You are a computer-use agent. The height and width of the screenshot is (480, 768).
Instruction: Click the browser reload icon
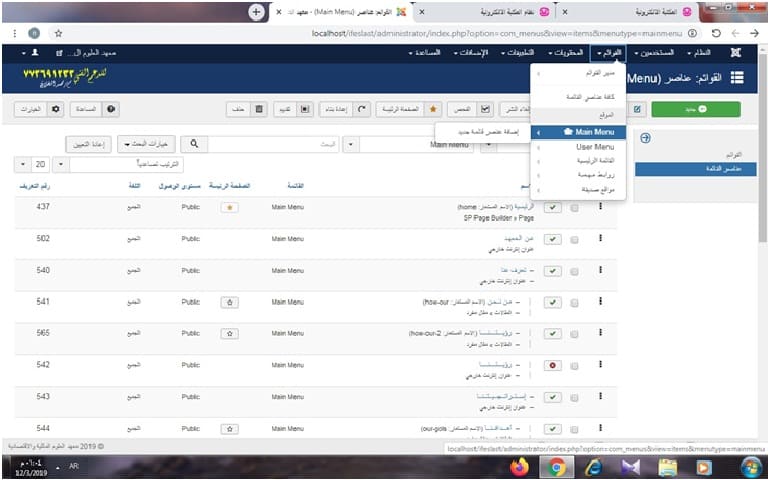(716, 33)
